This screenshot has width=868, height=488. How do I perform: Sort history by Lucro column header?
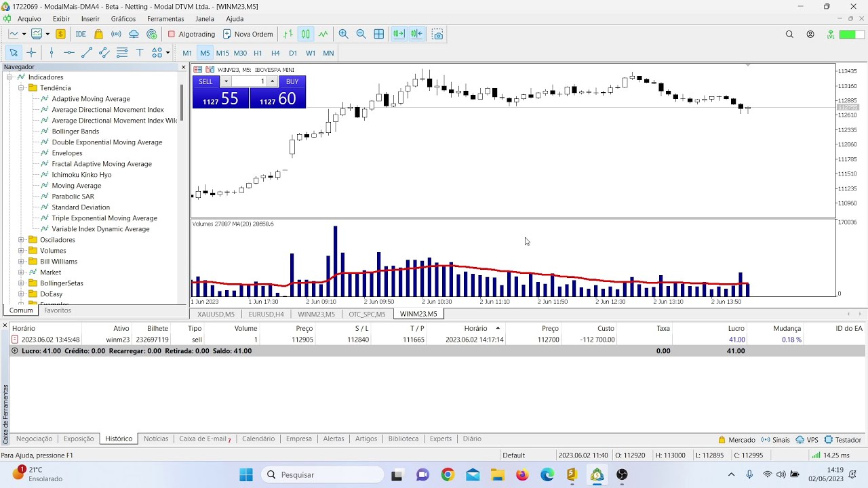[736, 328]
